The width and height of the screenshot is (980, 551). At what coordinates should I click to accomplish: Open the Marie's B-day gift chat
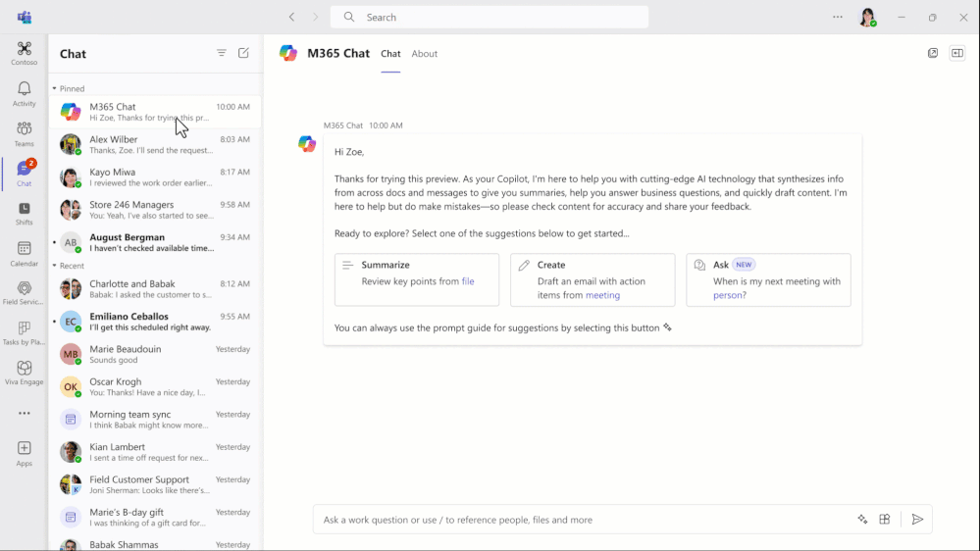tap(155, 517)
